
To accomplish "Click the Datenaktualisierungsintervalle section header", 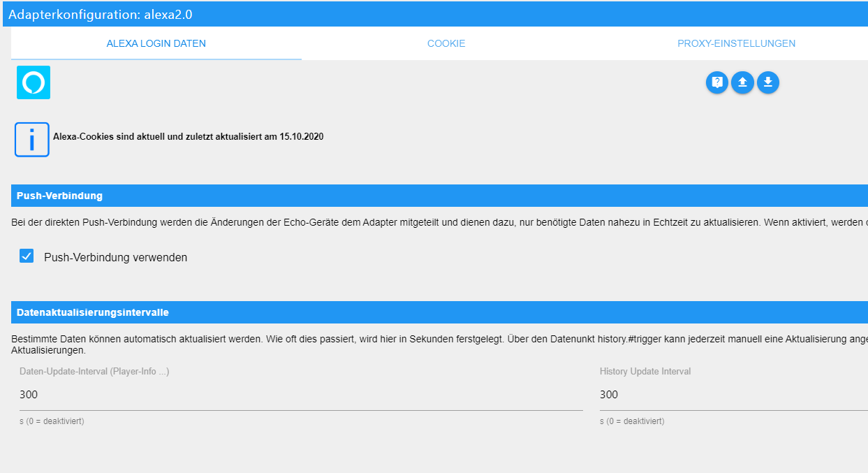I will [x=439, y=312].
